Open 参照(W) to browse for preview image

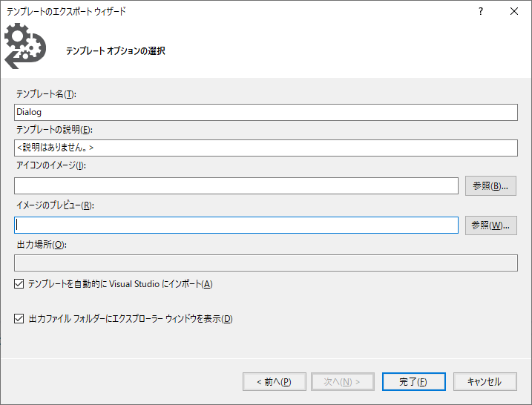point(490,225)
